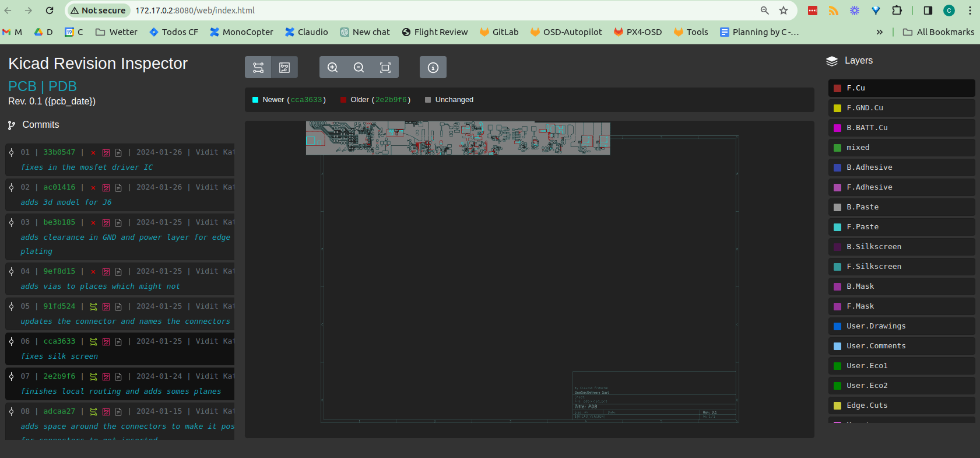
Task: Click document icon on commit ac01416
Action: (x=118, y=188)
